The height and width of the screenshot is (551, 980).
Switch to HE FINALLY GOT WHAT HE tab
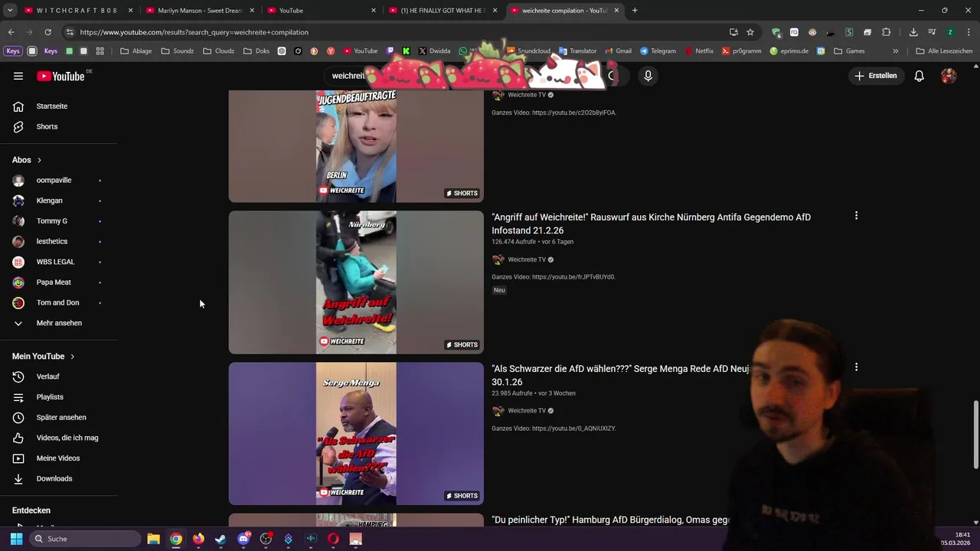pyautogui.click(x=443, y=11)
